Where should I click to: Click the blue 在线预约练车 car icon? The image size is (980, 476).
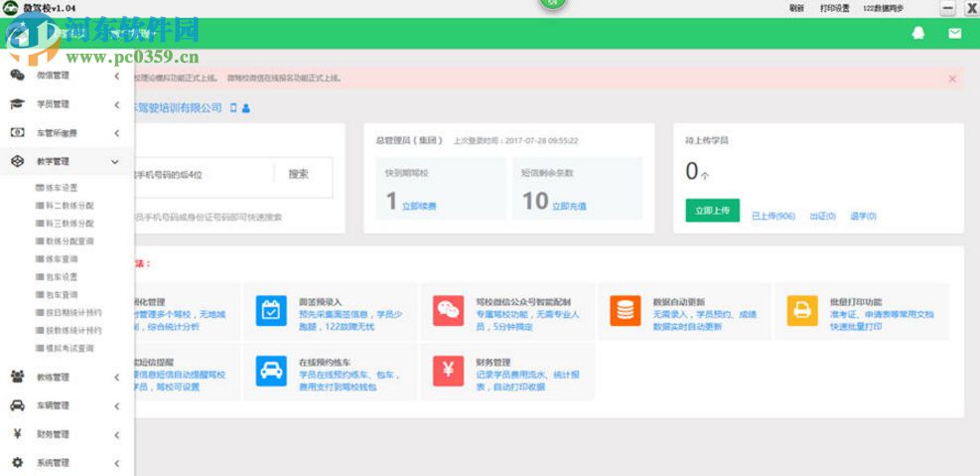click(x=270, y=371)
